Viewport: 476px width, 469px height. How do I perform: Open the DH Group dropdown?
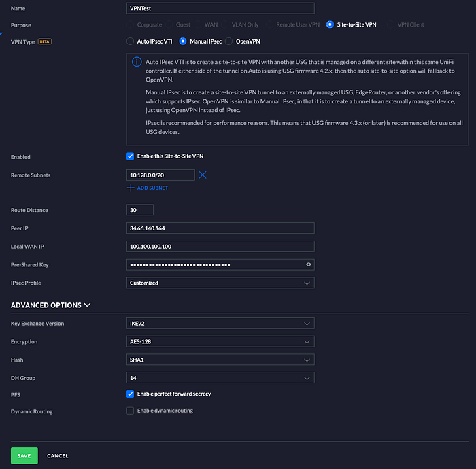pyautogui.click(x=220, y=378)
